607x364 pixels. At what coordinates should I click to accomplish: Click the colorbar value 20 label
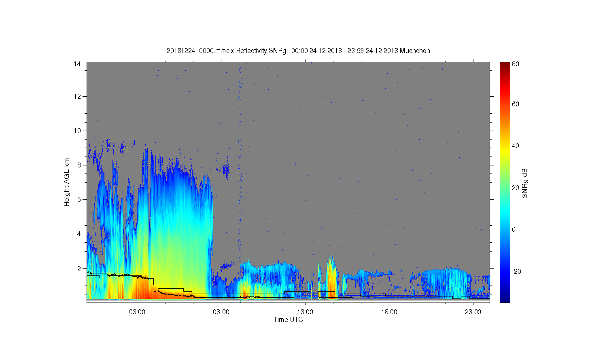coord(516,188)
